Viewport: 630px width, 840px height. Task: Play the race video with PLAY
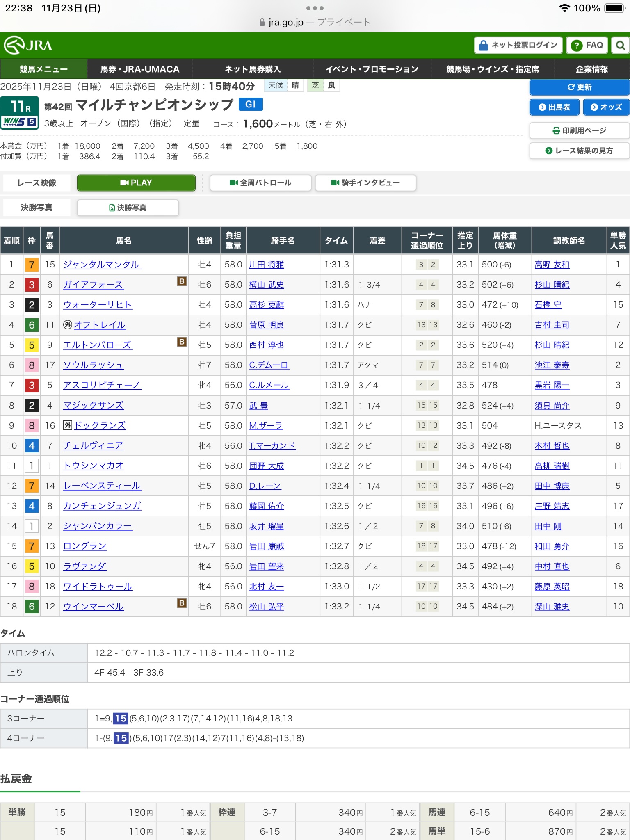click(x=136, y=183)
